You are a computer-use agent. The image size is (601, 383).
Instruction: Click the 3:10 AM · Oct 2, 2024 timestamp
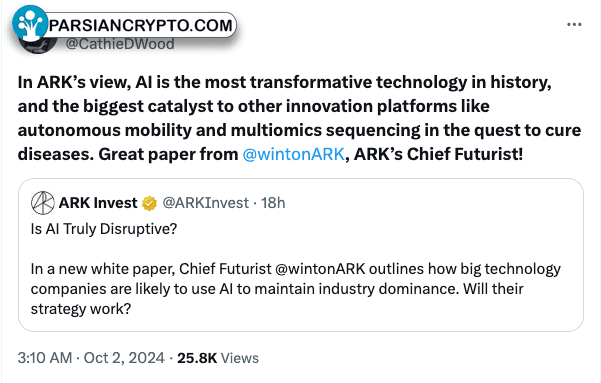[91, 358]
